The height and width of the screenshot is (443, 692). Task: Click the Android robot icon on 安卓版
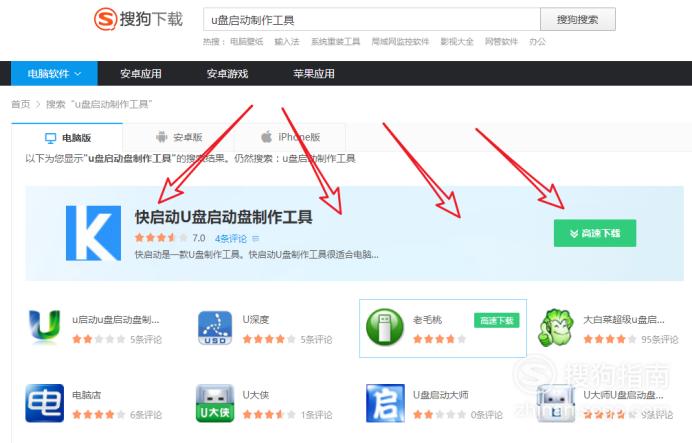tap(162, 137)
